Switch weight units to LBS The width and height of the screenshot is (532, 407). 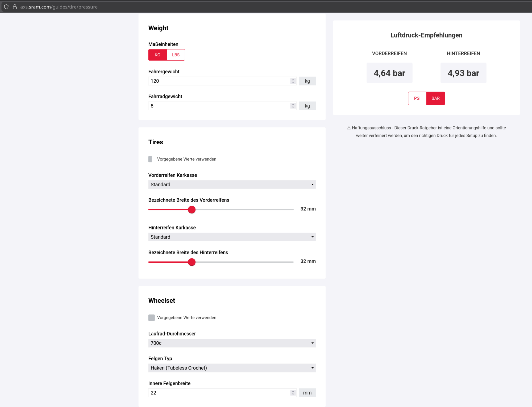click(176, 55)
